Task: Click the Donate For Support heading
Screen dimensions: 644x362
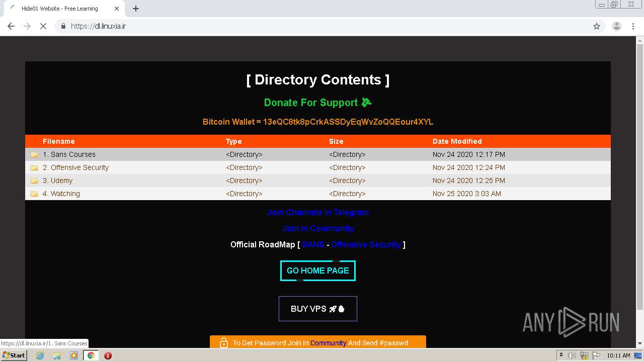Action: point(318,103)
